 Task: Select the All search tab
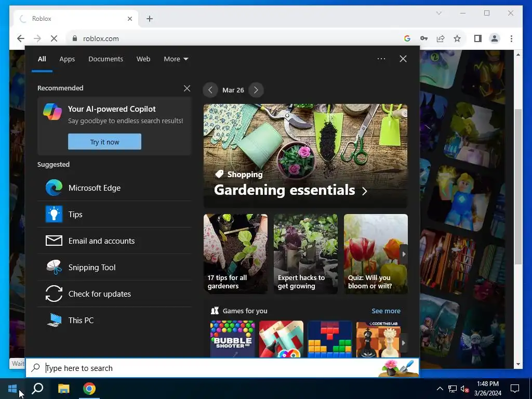[x=42, y=59]
